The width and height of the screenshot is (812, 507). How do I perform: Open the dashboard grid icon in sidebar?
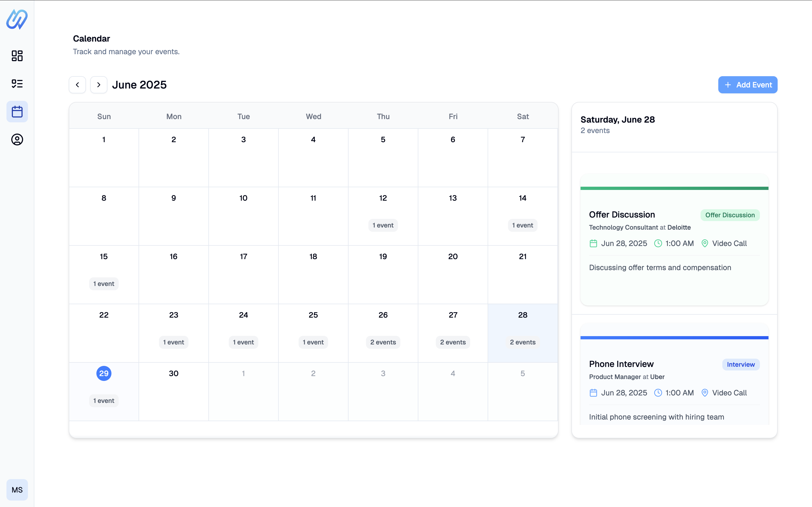[x=17, y=56]
